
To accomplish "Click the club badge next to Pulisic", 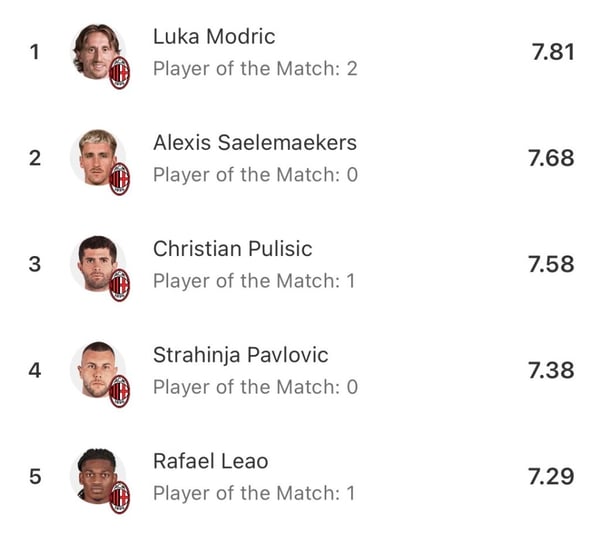I will 120,285.
